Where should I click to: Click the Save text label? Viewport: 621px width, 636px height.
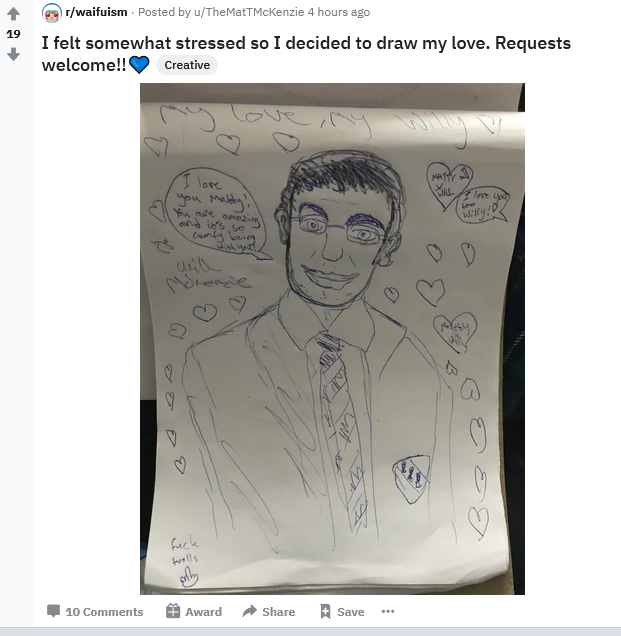(x=351, y=612)
